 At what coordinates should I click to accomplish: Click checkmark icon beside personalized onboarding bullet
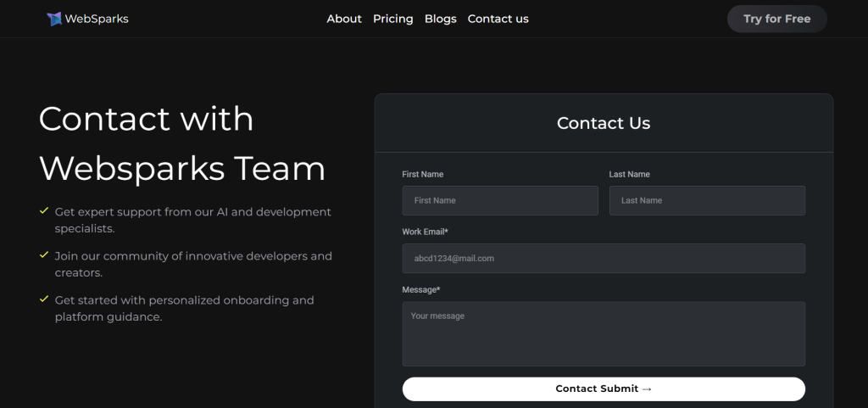tap(44, 299)
